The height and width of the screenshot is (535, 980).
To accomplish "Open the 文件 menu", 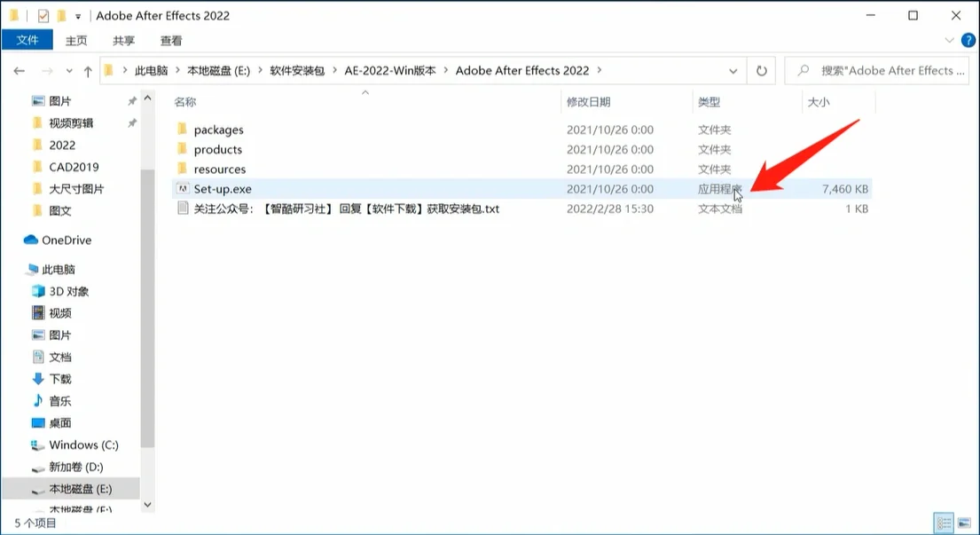I will 27,39.
